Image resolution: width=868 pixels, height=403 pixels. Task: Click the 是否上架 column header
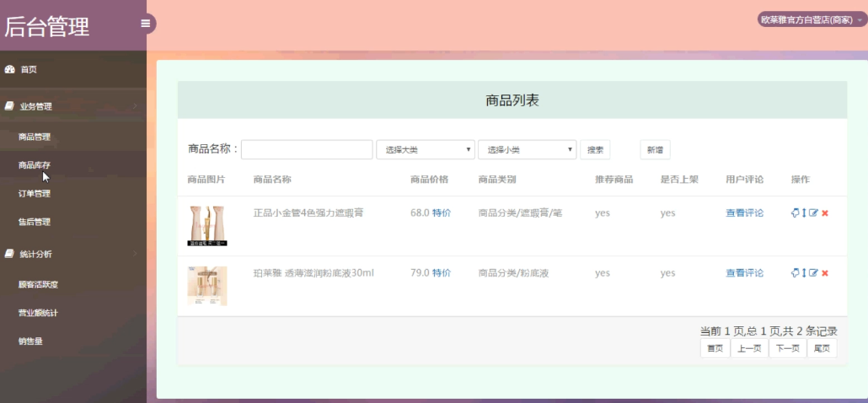(679, 180)
